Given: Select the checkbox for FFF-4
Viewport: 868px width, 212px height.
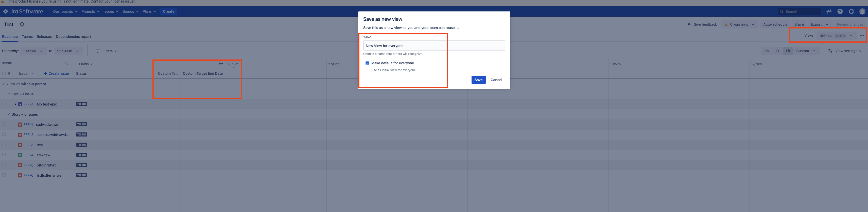Looking at the screenshot, I should pos(4,155).
